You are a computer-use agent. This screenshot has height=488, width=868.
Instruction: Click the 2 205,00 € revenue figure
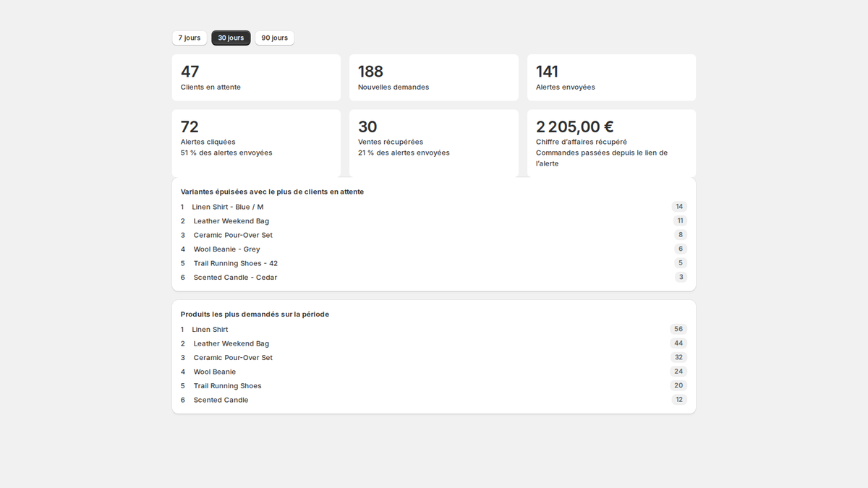click(x=575, y=127)
